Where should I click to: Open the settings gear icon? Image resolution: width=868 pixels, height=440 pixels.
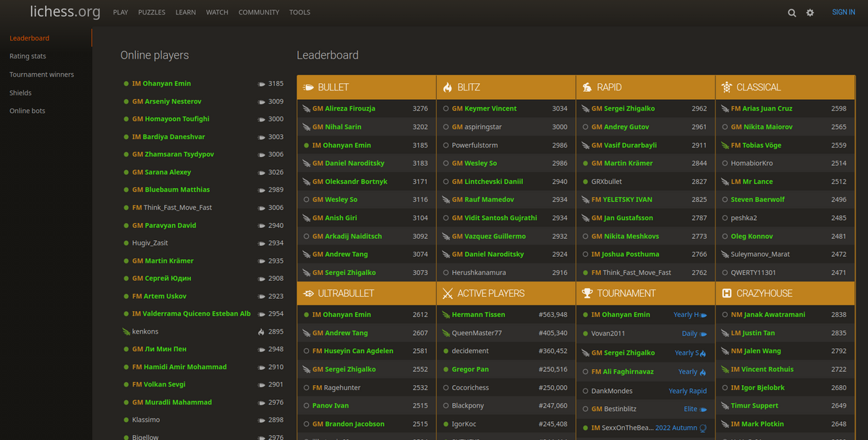810,12
